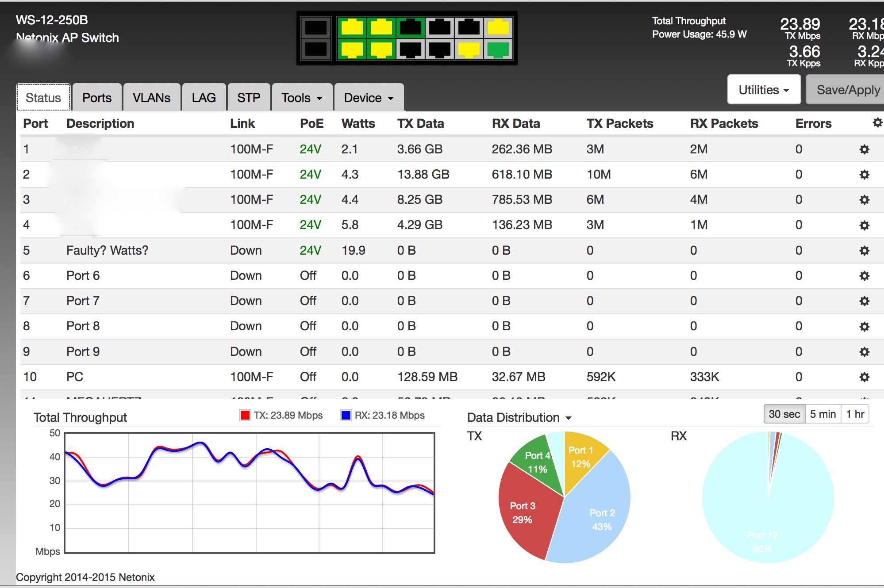Image resolution: width=884 pixels, height=588 pixels.
Task: Open the LAG tab
Action: [x=204, y=97]
